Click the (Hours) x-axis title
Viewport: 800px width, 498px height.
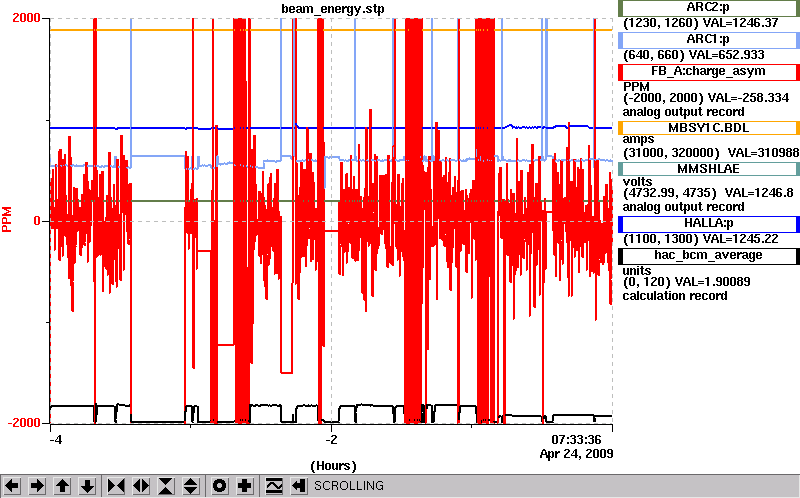333,466
